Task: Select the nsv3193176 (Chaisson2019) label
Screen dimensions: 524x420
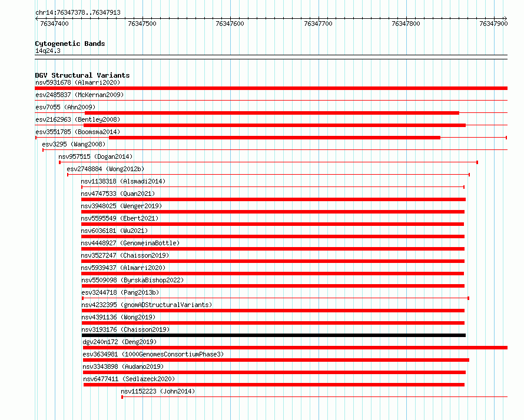Action: tap(125, 329)
